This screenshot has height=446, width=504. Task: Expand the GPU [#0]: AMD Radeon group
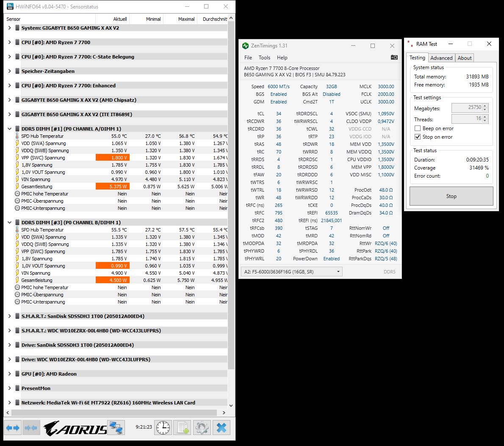pos(9,374)
